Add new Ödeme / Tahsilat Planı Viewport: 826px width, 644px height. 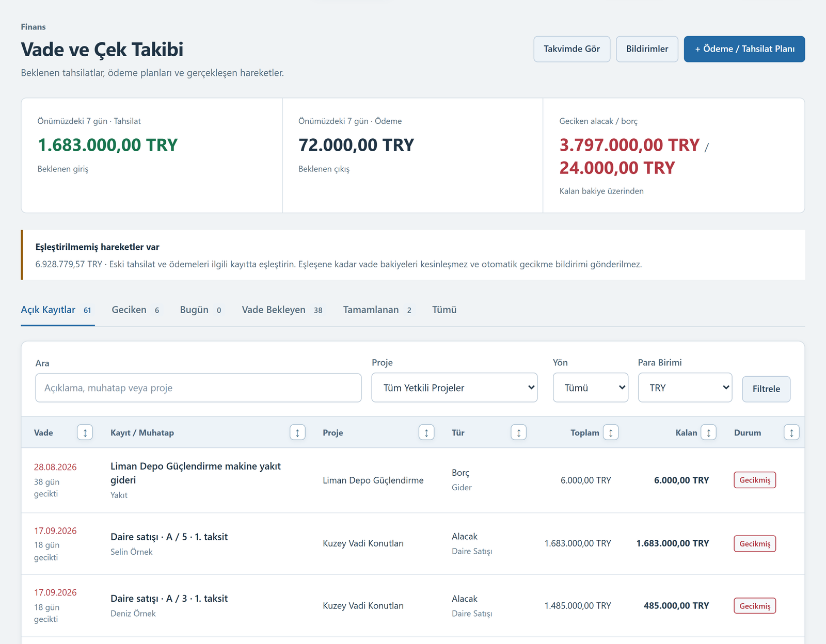[x=744, y=49]
